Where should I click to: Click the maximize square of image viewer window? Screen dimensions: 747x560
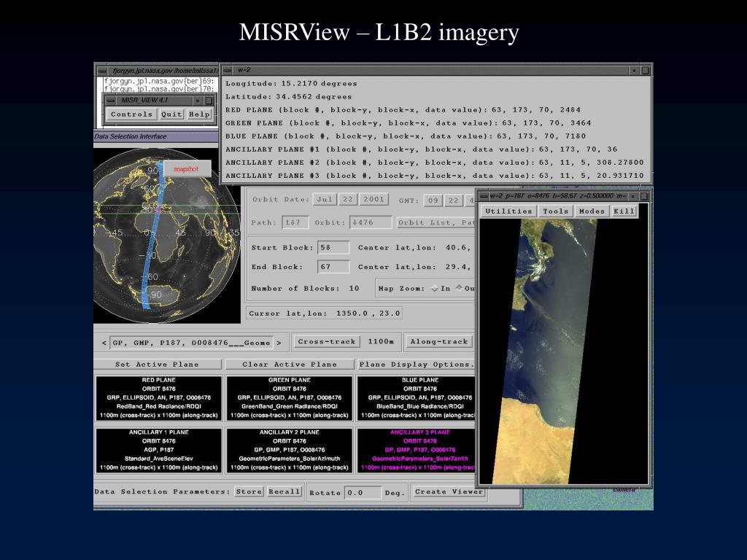(644, 196)
